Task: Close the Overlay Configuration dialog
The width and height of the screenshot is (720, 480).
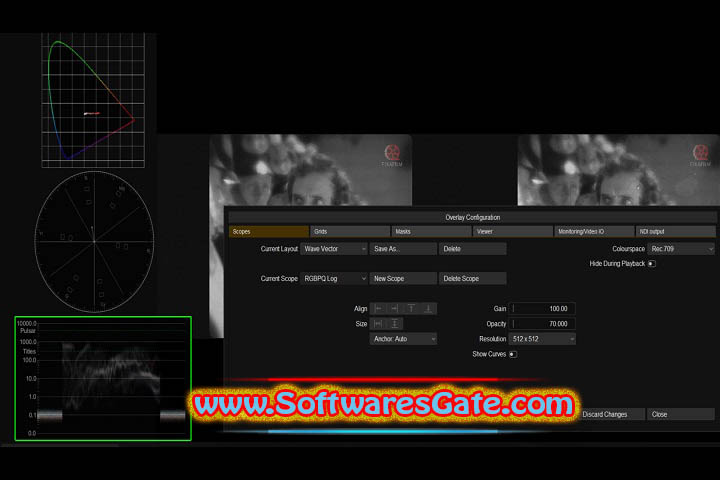Action: click(x=681, y=414)
